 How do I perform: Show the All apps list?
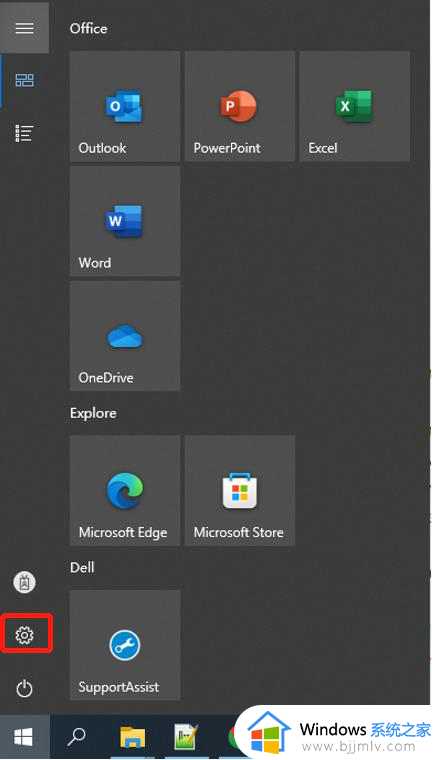24,133
